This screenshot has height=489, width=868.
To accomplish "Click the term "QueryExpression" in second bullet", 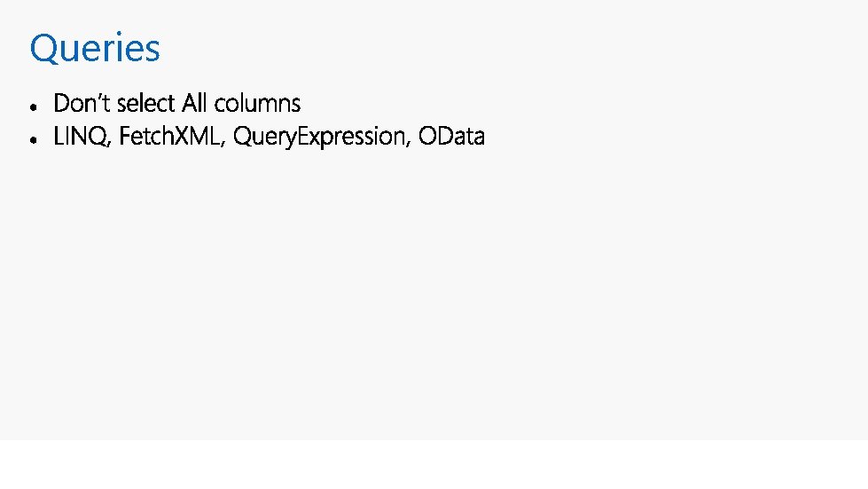I will (x=319, y=137).
